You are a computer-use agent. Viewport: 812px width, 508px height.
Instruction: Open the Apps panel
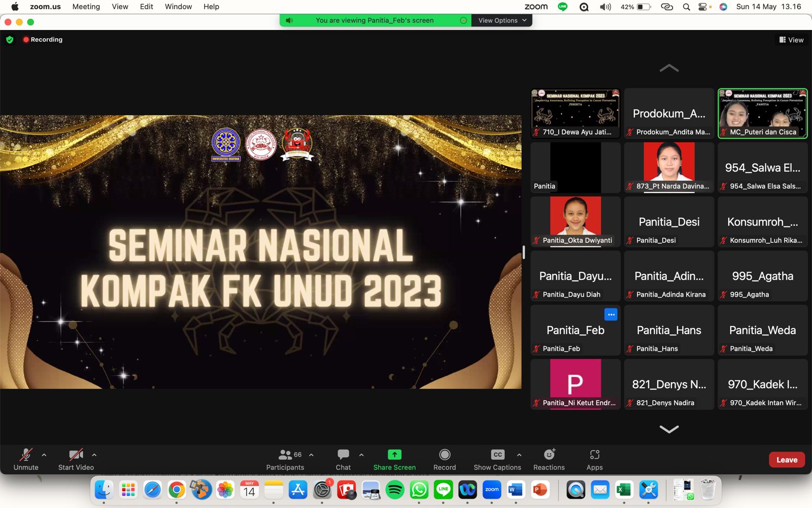[594, 459]
